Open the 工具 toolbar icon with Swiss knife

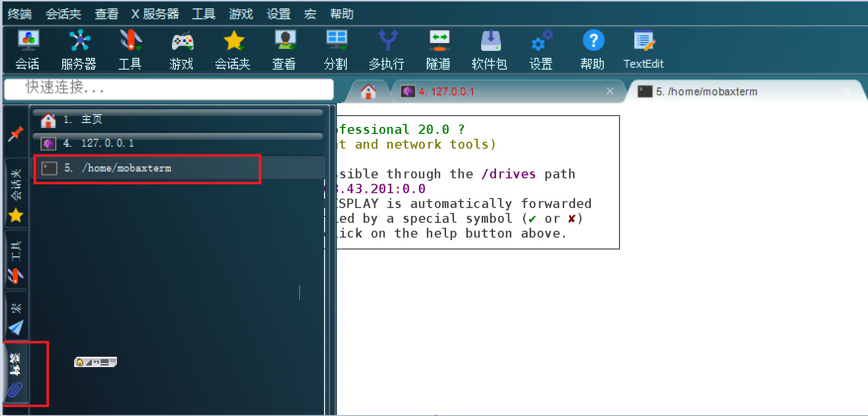(x=130, y=50)
